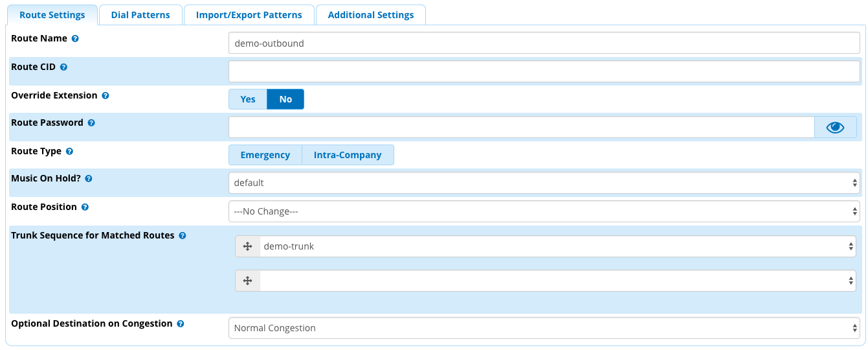Viewport: 868px width, 350px height.
Task: View help for Music On Hold
Action: point(89,178)
